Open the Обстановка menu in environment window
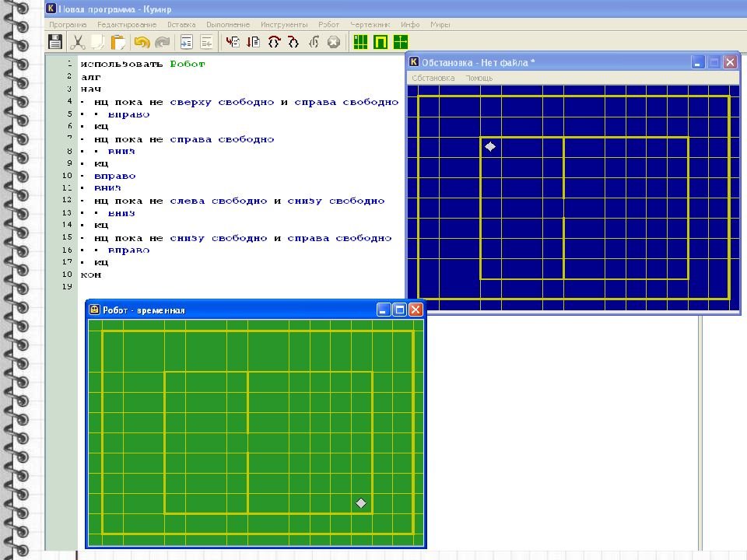Screen dimensions: 747x560 pos(433,78)
